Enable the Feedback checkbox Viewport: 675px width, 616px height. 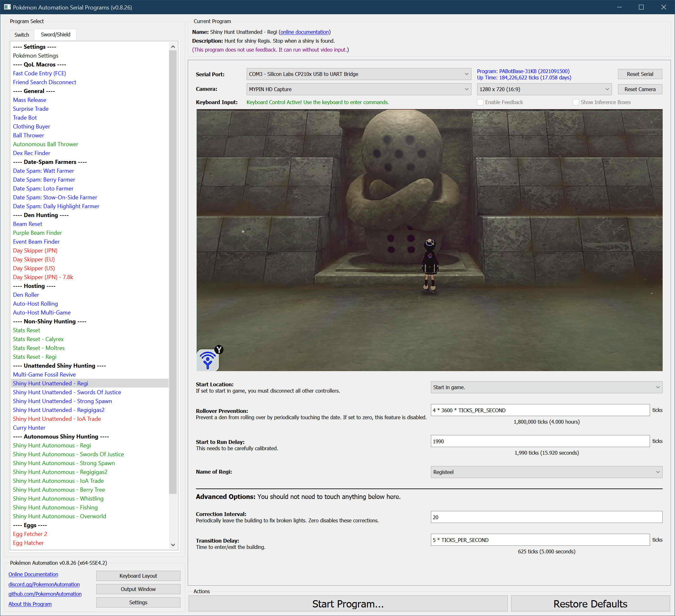tap(480, 103)
